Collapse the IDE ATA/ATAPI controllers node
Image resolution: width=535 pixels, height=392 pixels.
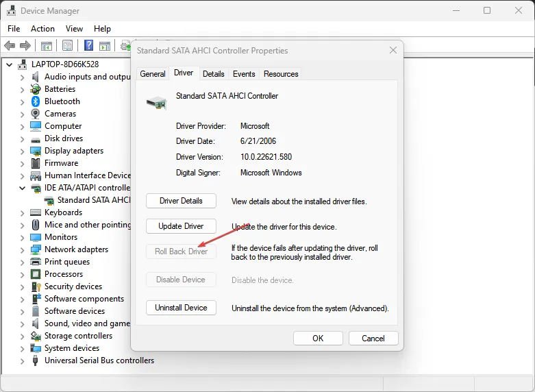coord(22,188)
